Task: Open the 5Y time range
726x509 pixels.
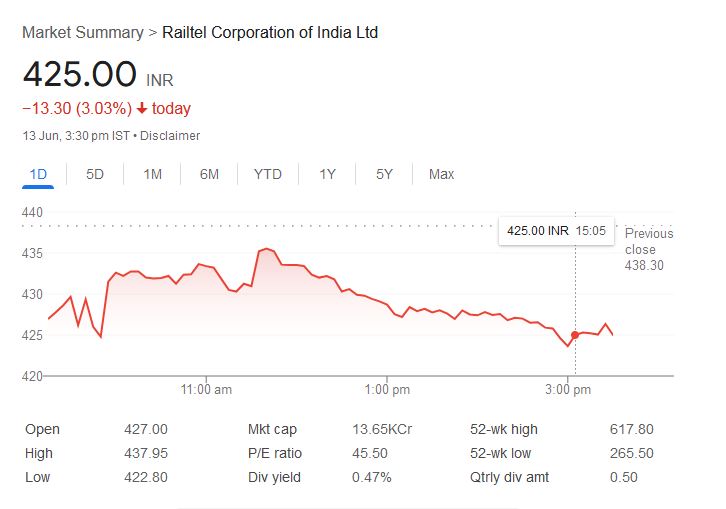Action: click(x=384, y=174)
